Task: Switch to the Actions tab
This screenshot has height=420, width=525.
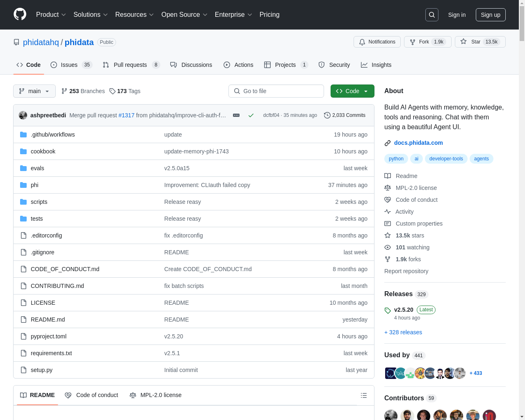Action: coord(238,65)
